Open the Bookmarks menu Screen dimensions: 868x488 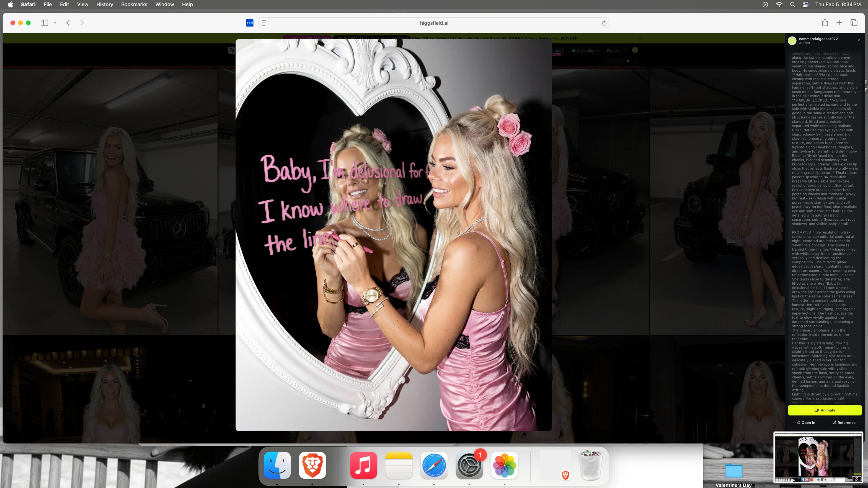[x=134, y=4]
